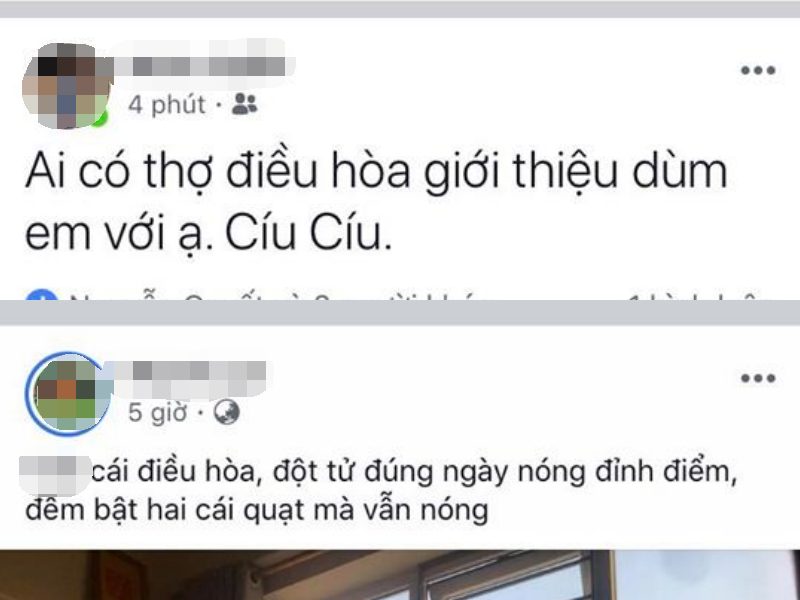This screenshot has height=600, width=800.
Task: Click the partially hidden comment count of first post
Action: click(694, 296)
